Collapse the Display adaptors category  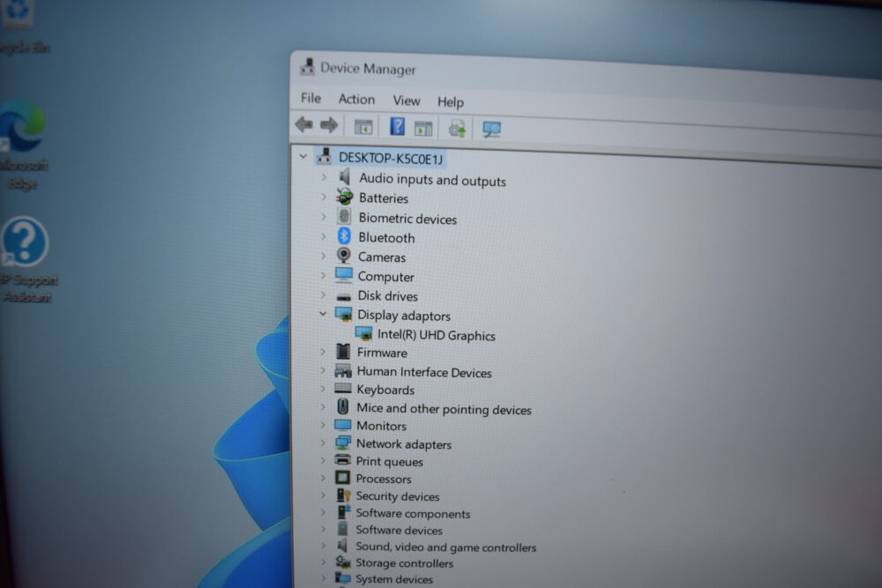click(x=323, y=314)
